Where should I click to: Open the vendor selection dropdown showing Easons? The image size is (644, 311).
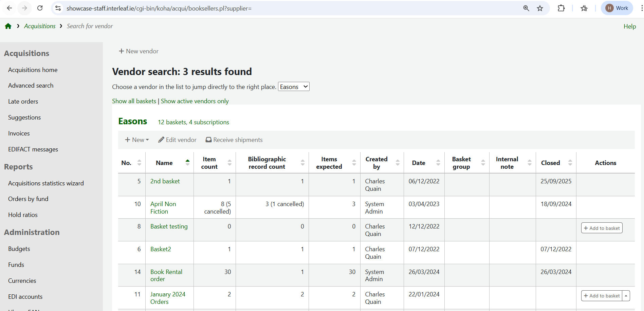pyautogui.click(x=294, y=87)
